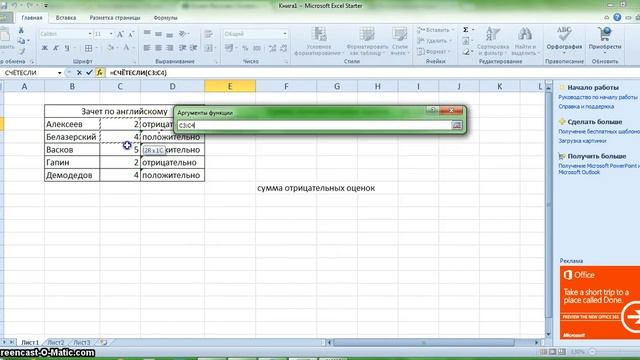Viewport: 640px width, 360px height.
Task: Click the Cancel X in formula bar
Action: (x=79, y=73)
